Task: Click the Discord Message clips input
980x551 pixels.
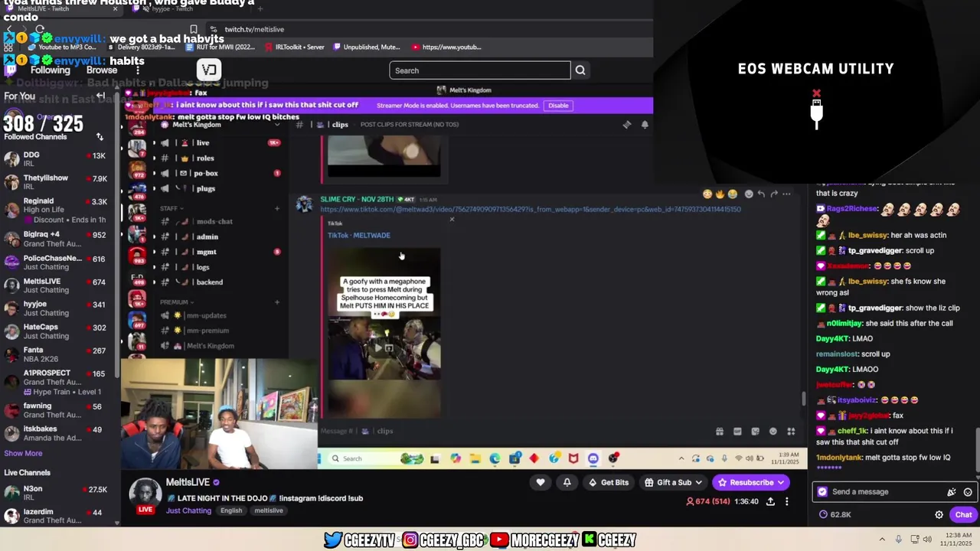Action: click(513, 432)
